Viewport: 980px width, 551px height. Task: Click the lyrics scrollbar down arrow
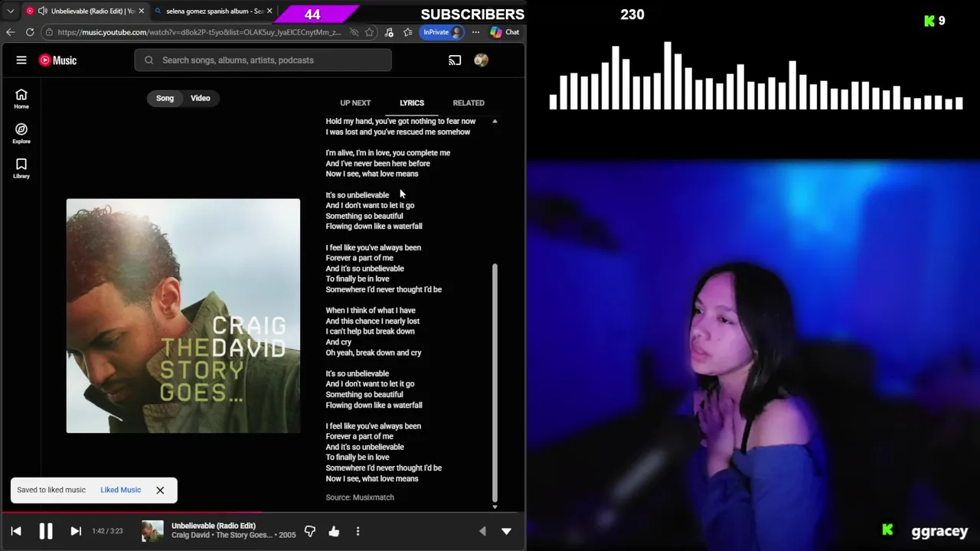pyautogui.click(x=495, y=507)
